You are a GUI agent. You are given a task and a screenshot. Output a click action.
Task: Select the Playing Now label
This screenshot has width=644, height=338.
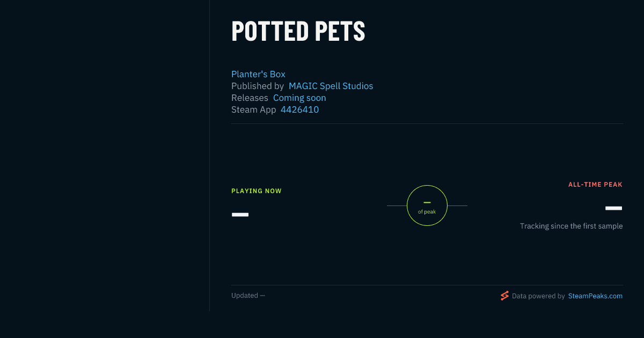(257, 191)
